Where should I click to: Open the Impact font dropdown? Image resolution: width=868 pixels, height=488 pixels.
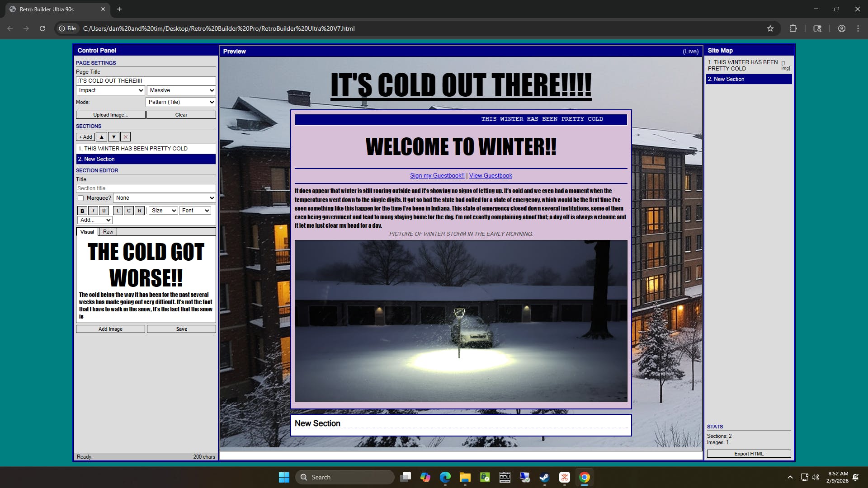(110, 90)
